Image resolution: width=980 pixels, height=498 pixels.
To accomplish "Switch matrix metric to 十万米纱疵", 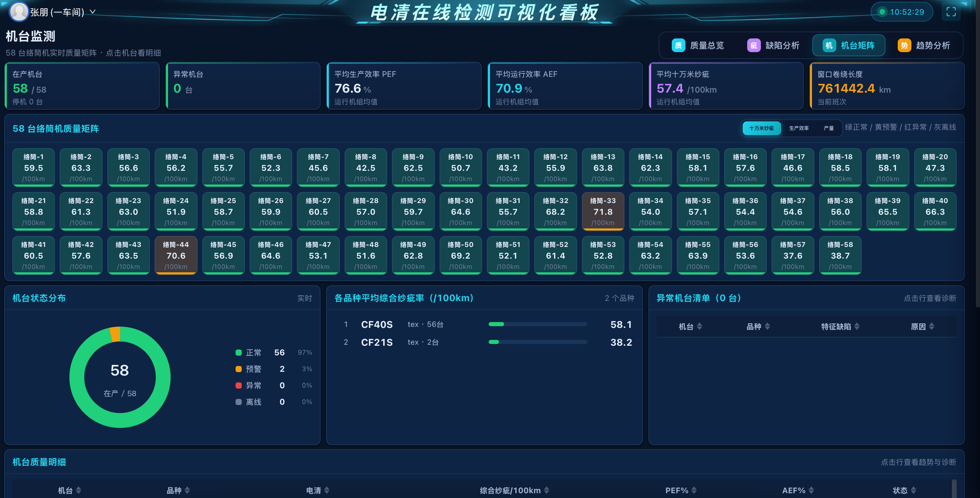I will [x=761, y=128].
